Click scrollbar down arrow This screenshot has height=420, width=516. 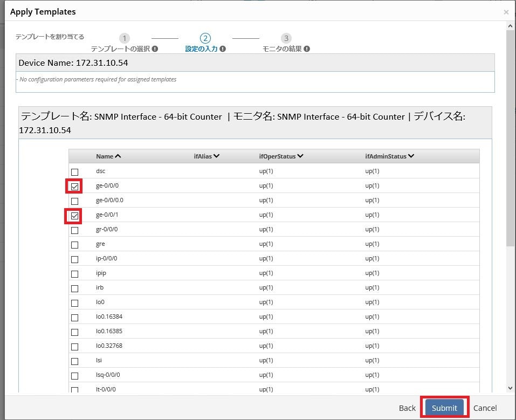(510, 388)
